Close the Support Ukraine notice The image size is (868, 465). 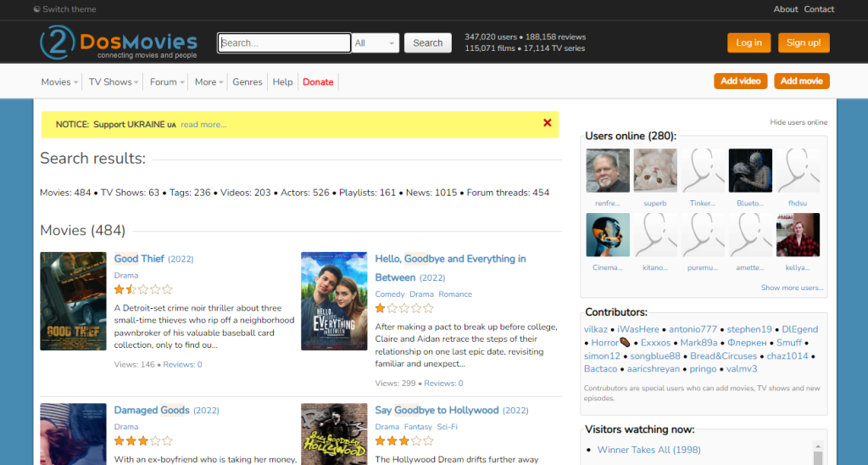click(547, 123)
